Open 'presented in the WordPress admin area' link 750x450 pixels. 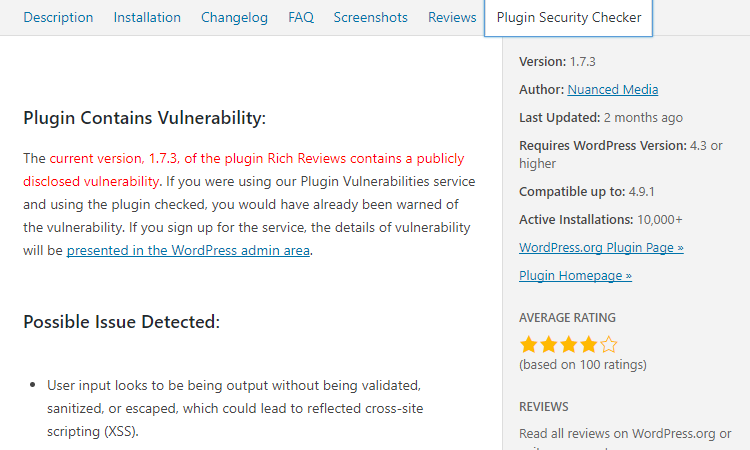(188, 251)
